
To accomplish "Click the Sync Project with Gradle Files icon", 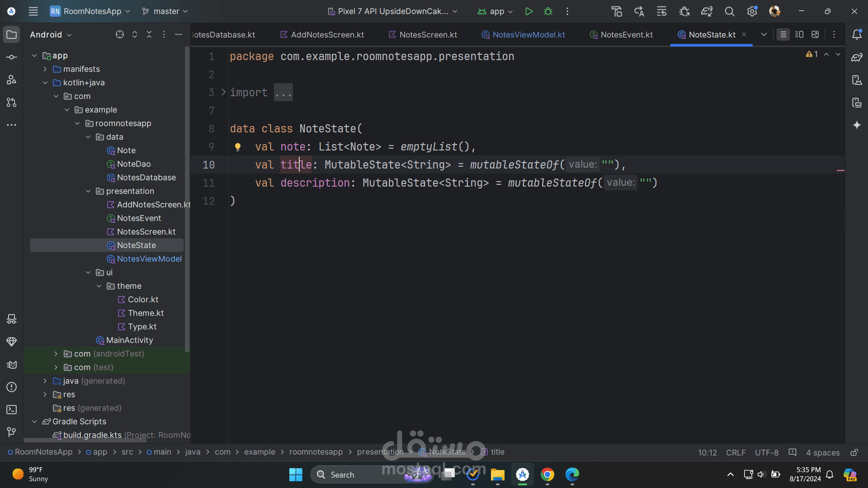I will [x=707, y=11].
